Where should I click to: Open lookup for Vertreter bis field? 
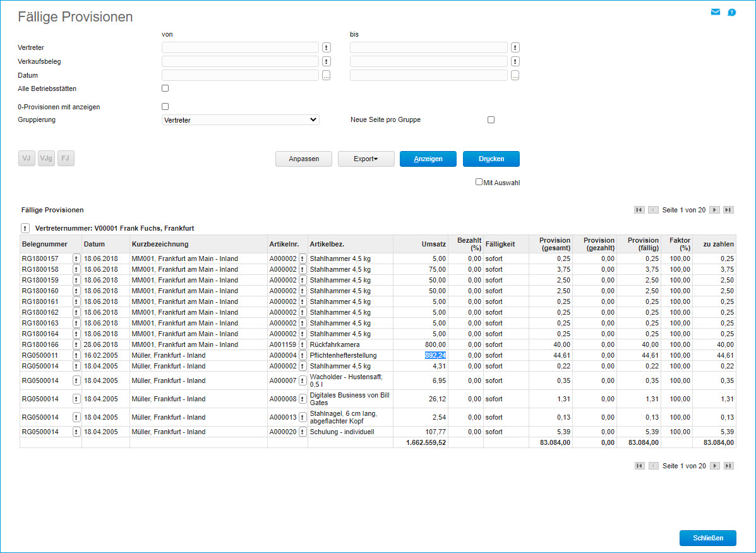[515, 47]
